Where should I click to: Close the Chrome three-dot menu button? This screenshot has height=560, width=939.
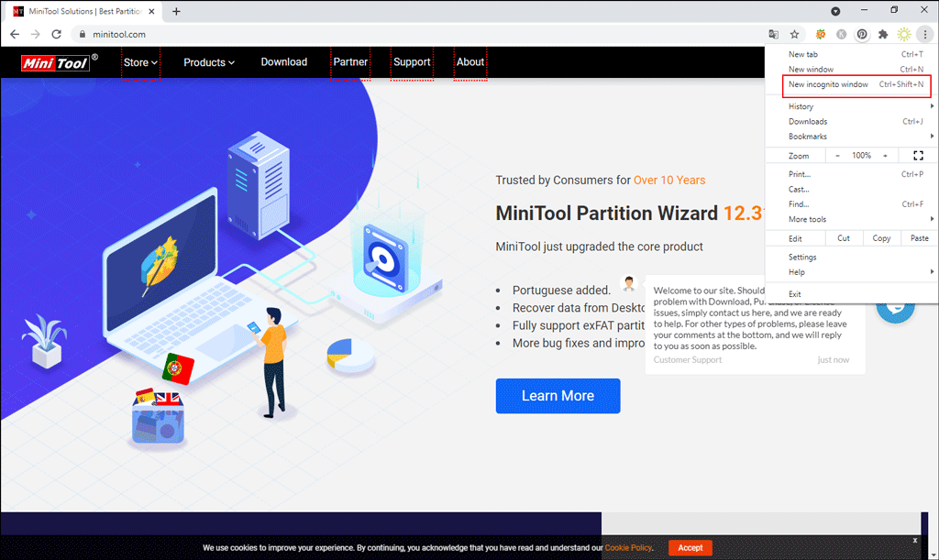tap(924, 34)
